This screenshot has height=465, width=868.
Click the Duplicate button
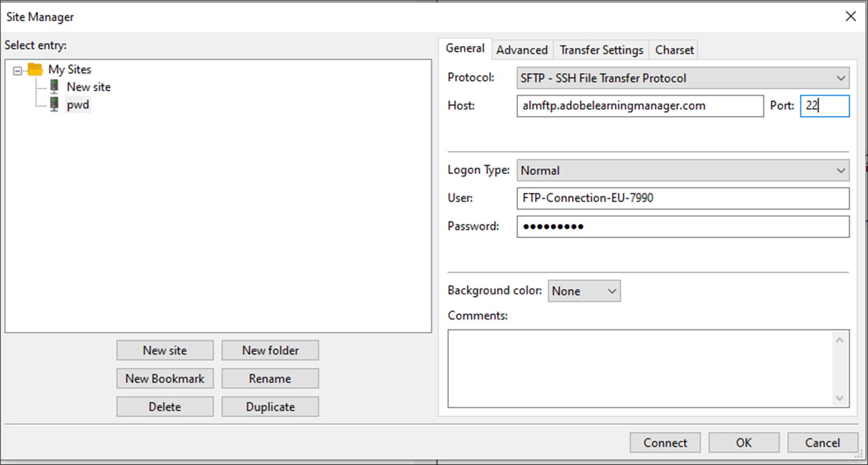click(270, 407)
